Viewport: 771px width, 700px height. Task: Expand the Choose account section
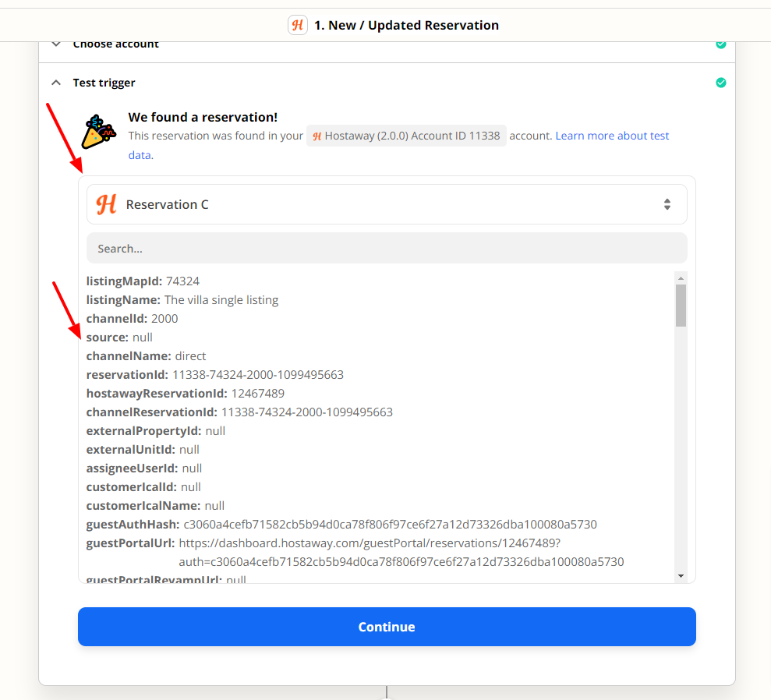pos(56,44)
